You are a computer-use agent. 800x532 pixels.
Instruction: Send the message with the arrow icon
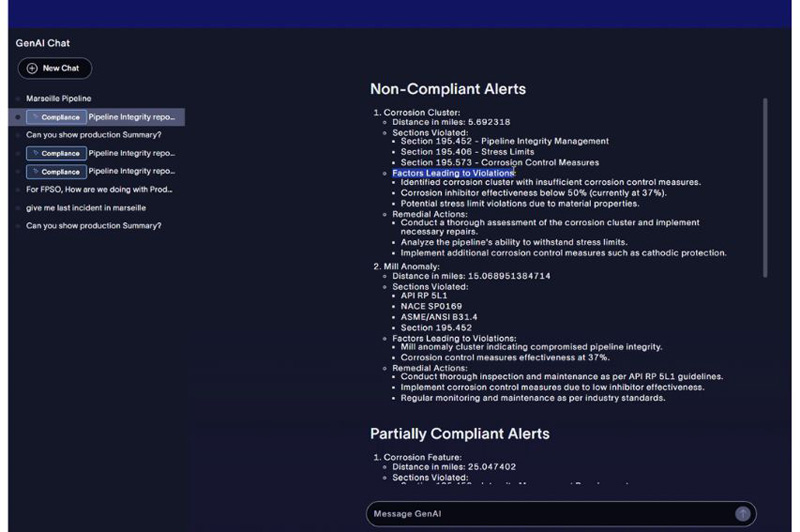[742, 514]
